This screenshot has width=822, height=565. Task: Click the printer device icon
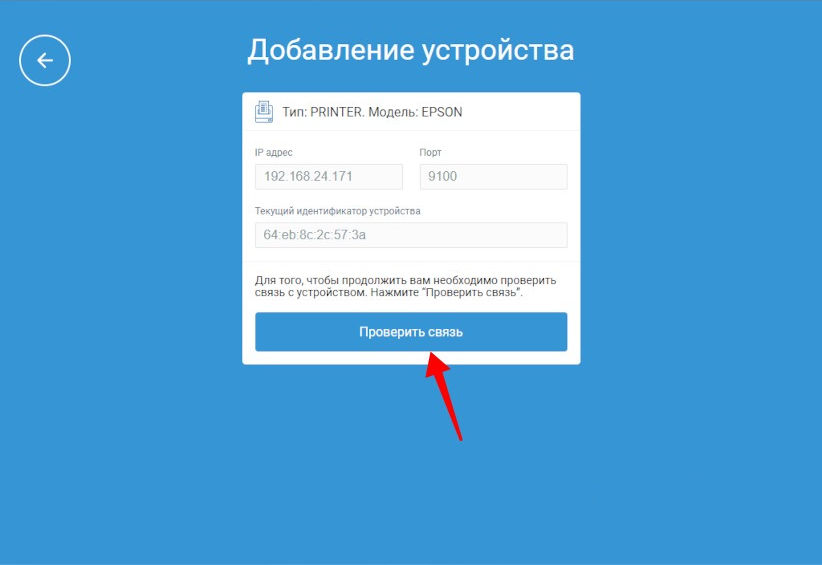point(264,112)
